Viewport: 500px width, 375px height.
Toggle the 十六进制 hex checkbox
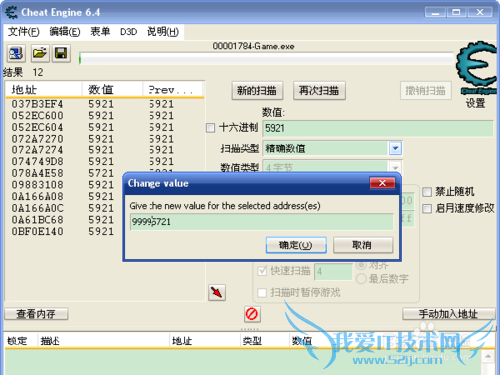(210, 128)
